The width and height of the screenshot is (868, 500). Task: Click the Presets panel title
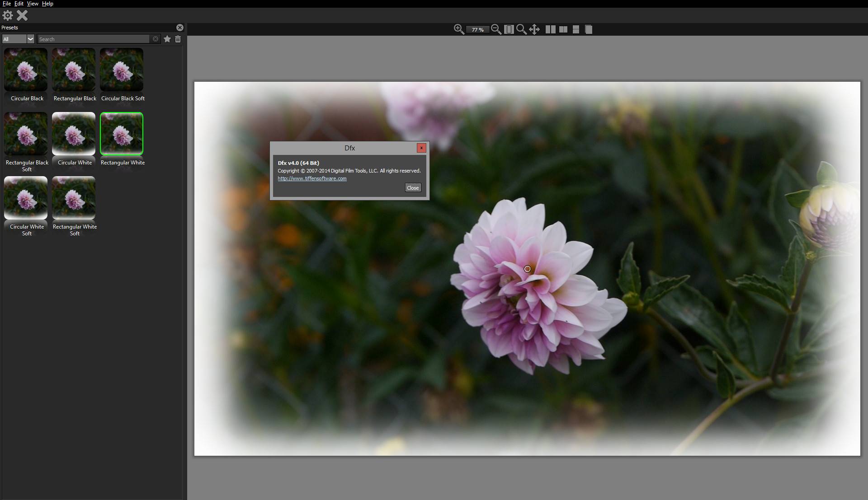click(9, 28)
